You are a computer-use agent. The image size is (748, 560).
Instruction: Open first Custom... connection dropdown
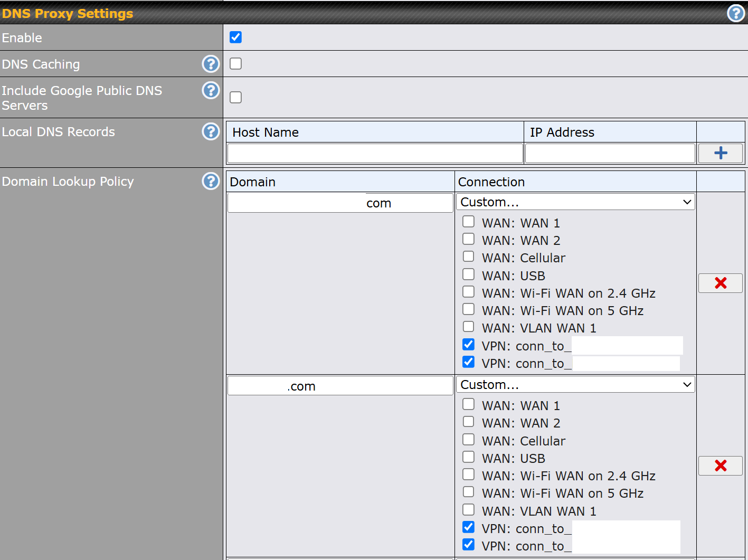pyautogui.click(x=575, y=202)
